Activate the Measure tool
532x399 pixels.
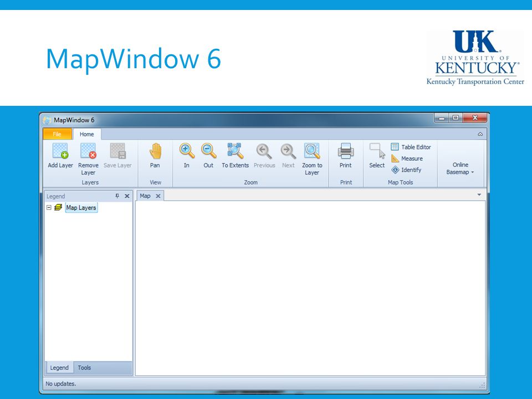407,158
